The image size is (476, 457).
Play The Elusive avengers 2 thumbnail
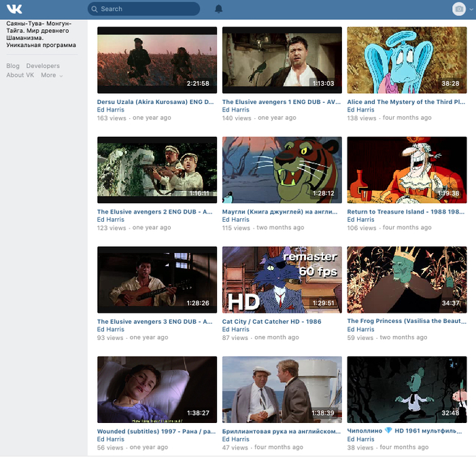[x=157, y=170]
